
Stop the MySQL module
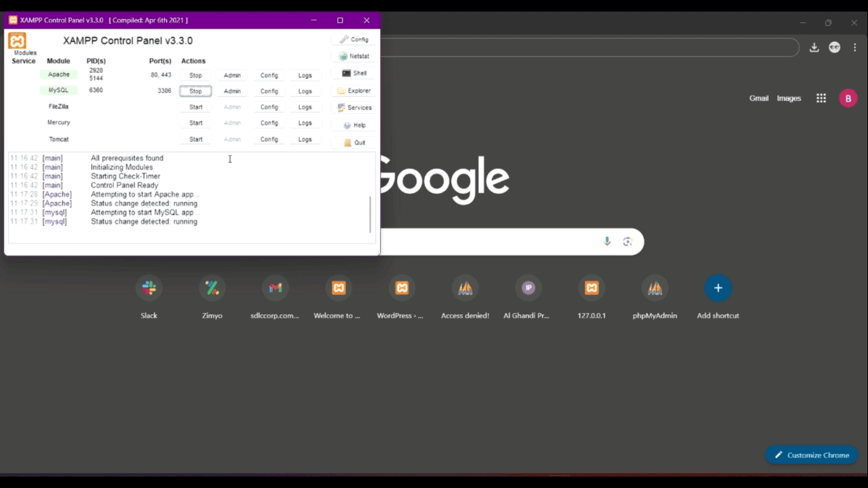click(x=196, y=91)
